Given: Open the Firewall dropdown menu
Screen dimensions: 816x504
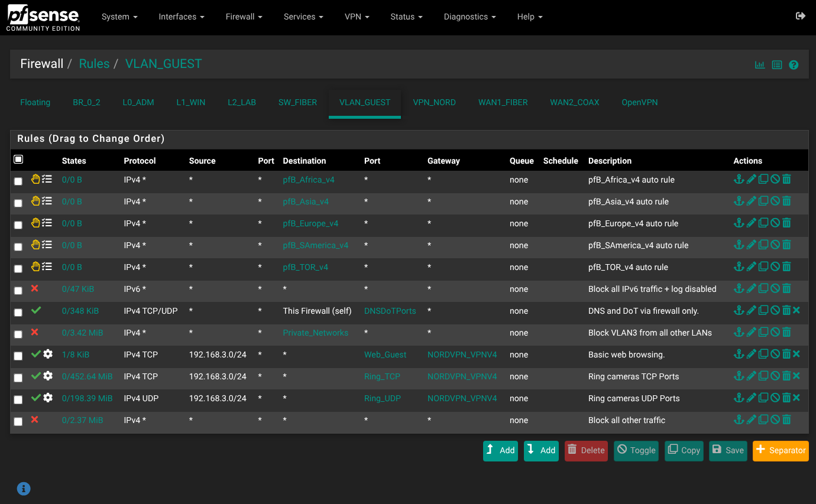Looking at the screenshot, I should tap(244, 17).
